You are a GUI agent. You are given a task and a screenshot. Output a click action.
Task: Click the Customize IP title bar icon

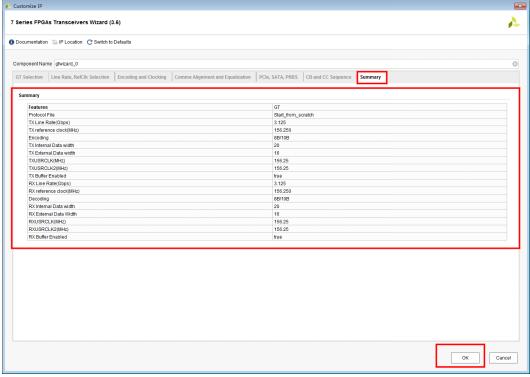[8, 6]
